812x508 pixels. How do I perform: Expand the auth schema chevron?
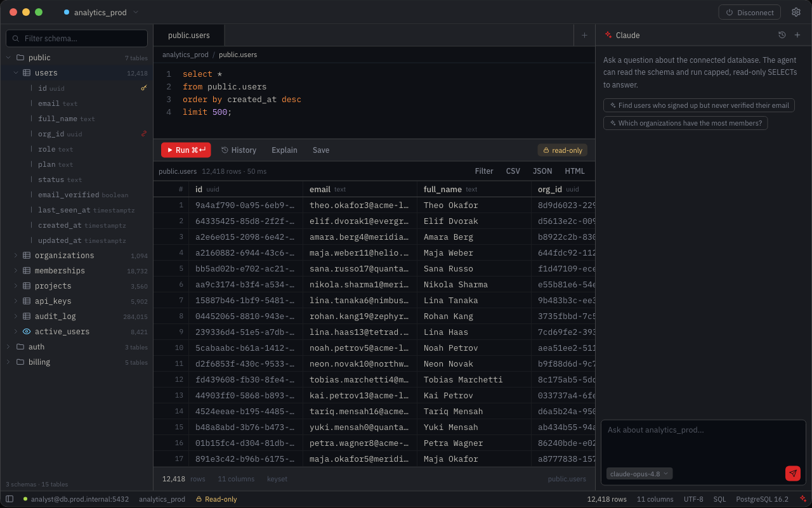point(8,347)
